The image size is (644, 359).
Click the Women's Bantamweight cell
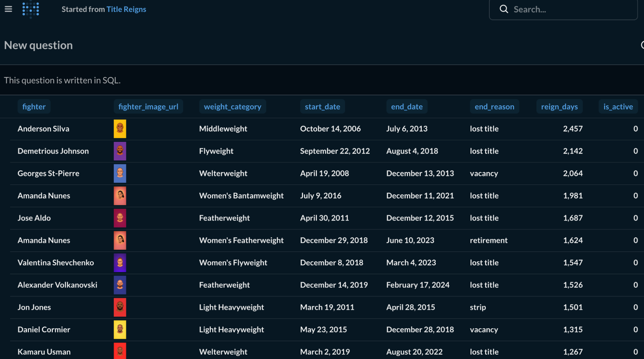(241, 196)
